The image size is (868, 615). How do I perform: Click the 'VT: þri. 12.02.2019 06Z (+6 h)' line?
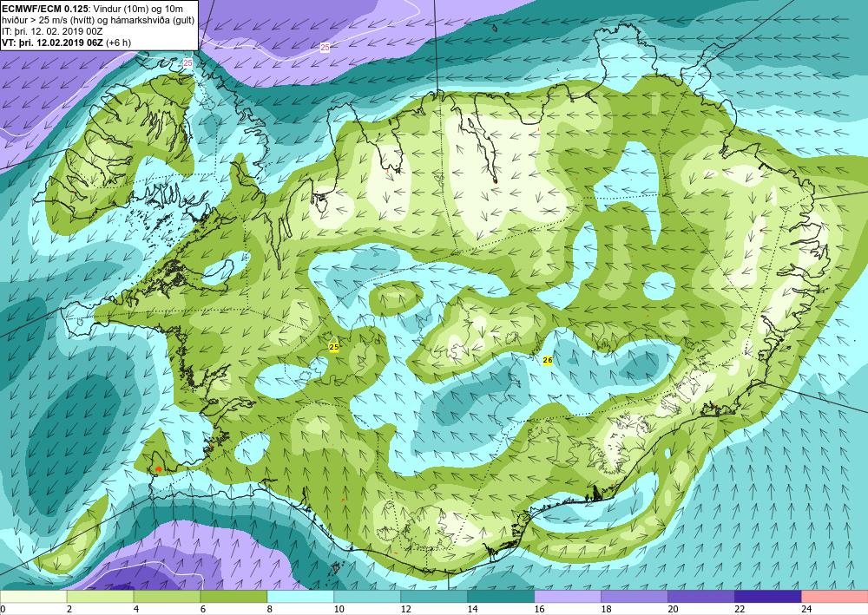(x=67, y=43)
